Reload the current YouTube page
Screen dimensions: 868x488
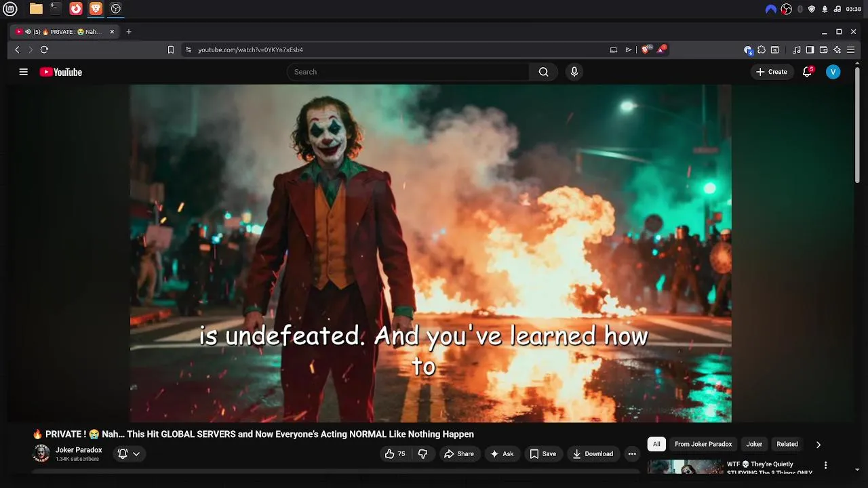pos(44,49)
